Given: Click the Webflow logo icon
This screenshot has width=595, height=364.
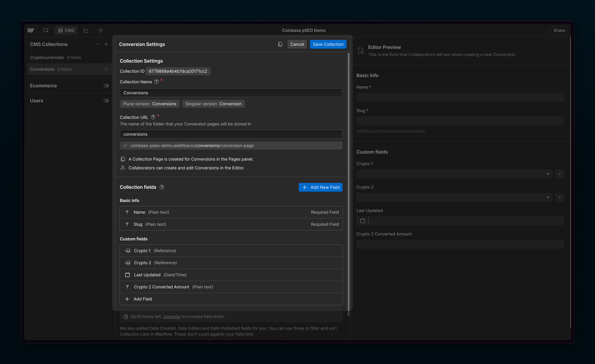Looking at the screenshot, I should click(31, 30).
